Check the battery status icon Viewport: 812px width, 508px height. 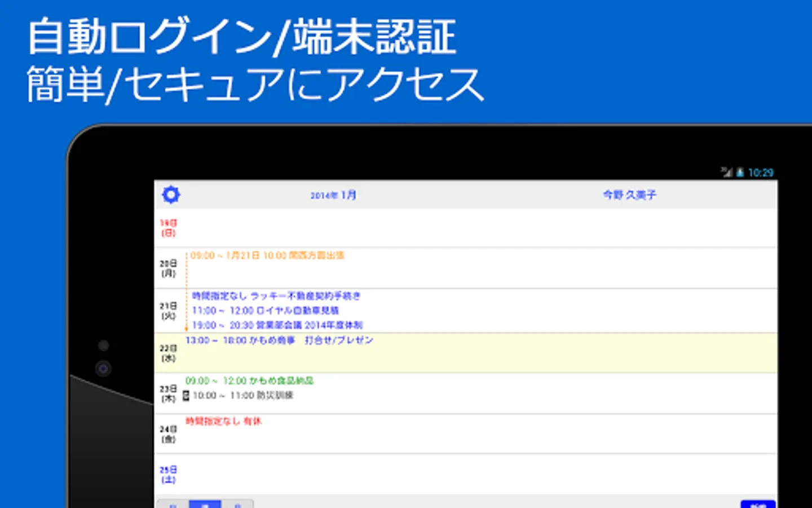tap(740, 172)
